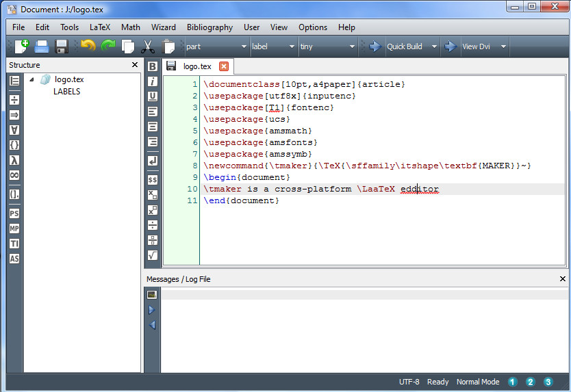Insert a subscript
The image size is (571, 392).
pyautogui.click(x=153, y=195)
